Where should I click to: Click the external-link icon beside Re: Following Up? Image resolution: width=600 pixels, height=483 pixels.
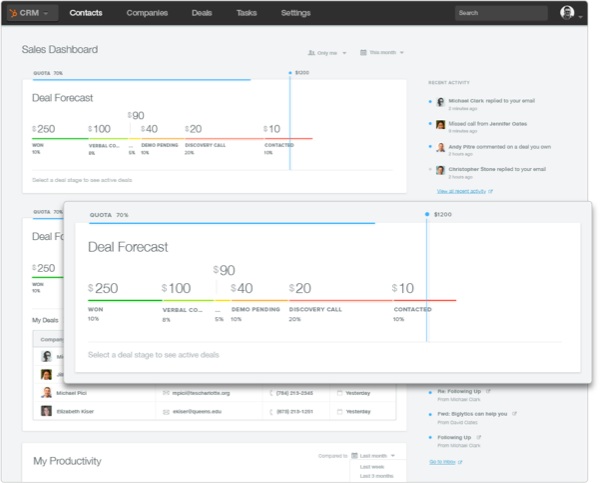488,391
